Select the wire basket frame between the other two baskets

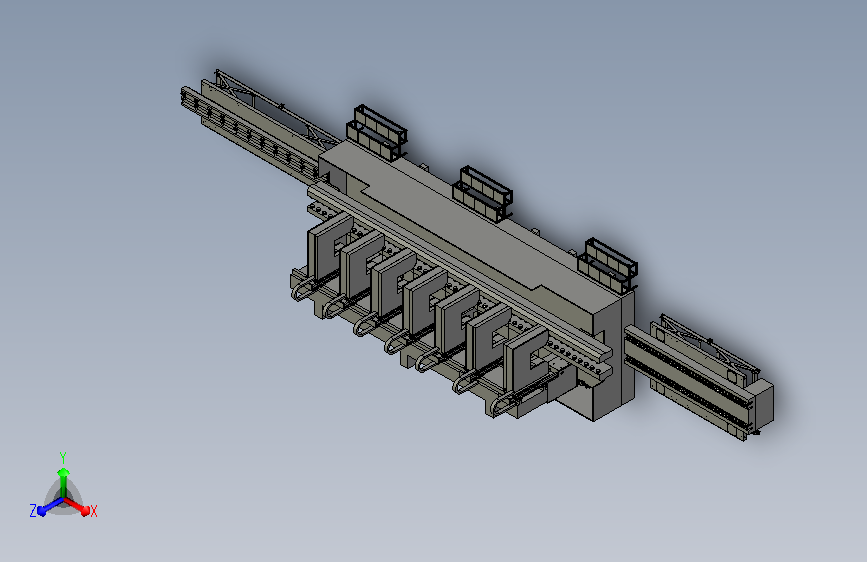coord(483,193)
